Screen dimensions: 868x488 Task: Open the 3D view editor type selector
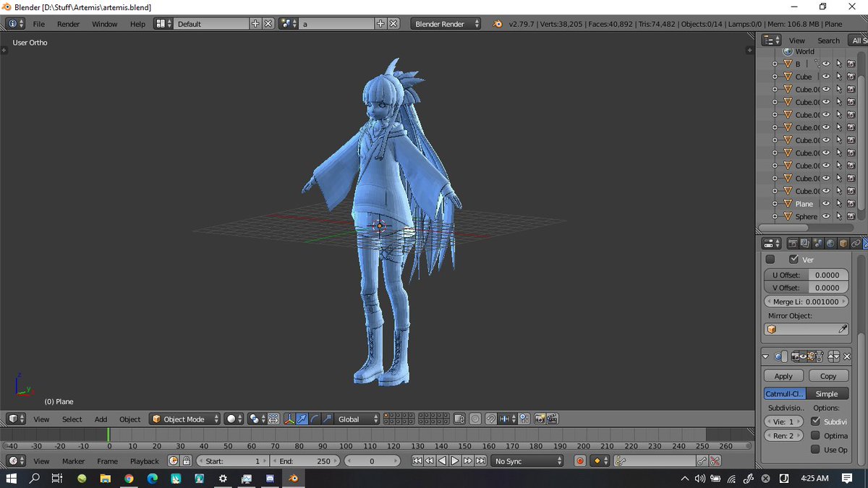(15, 419)
